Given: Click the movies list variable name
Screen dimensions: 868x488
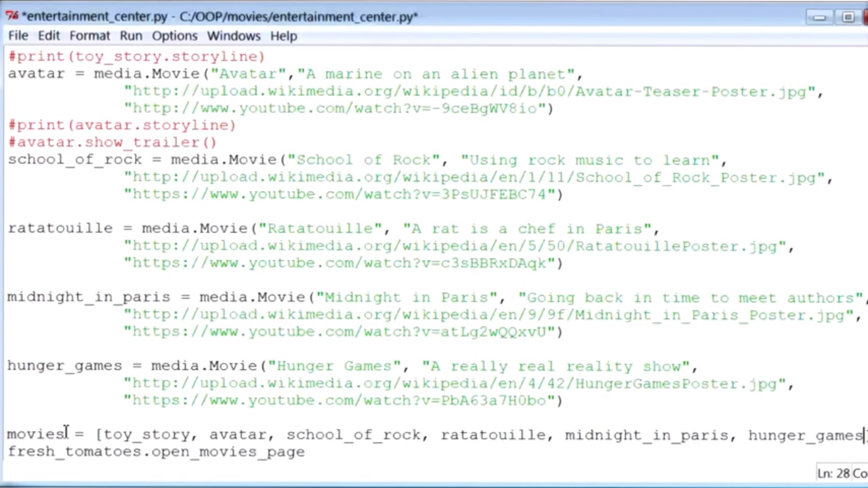Looking at the screenshot, I should [35, 435].
